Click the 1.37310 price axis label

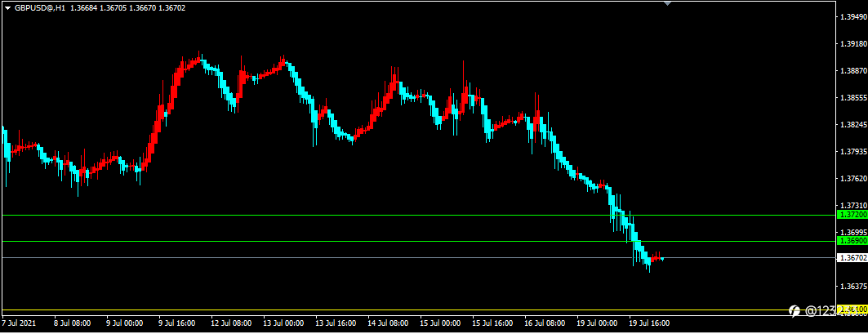pyautogui.click(x=853, y=206)
